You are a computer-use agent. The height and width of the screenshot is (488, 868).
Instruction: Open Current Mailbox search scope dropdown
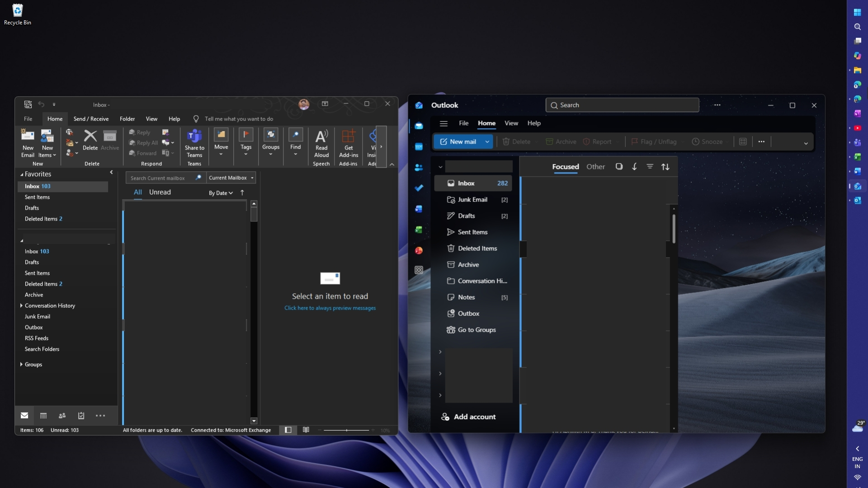tap(231, 178)
